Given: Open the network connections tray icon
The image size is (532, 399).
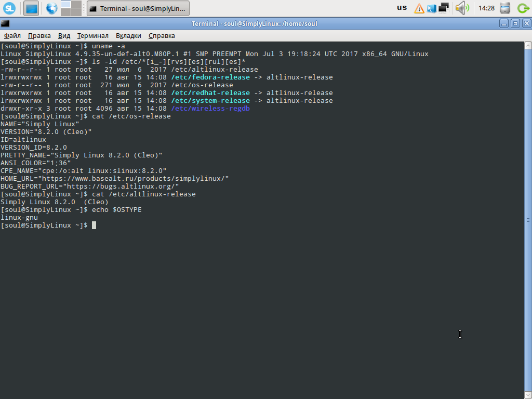Looking at the screenshot, I should point(444,8).
